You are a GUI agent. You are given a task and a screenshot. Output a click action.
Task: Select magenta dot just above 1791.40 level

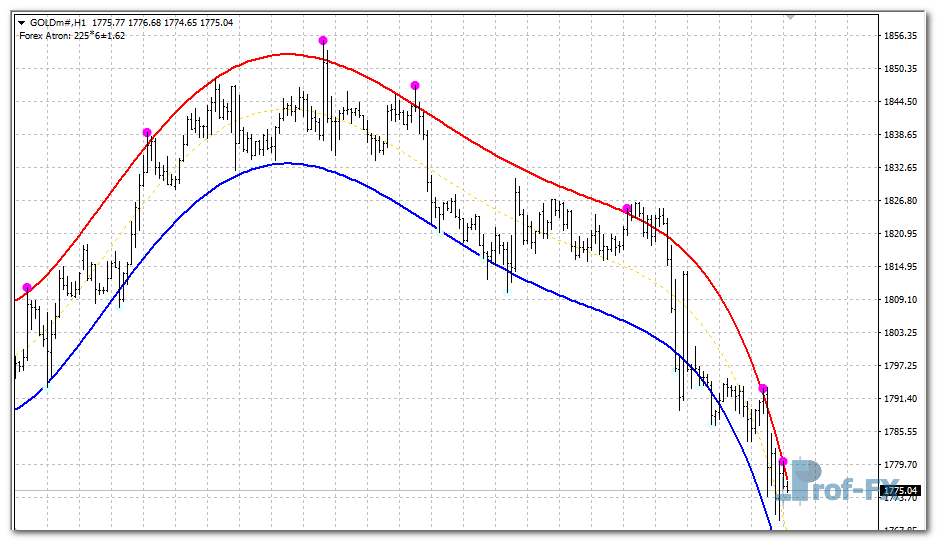tap(763, 388)
